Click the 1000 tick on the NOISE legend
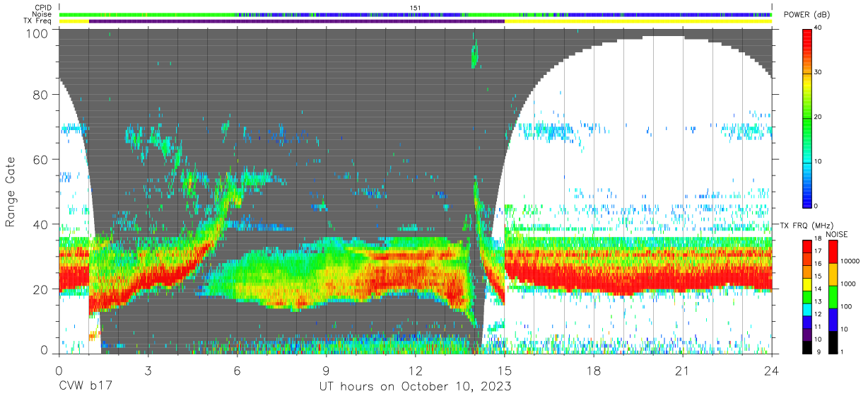The width and height of the screenshot is (868, 401). tap(849, 284)
